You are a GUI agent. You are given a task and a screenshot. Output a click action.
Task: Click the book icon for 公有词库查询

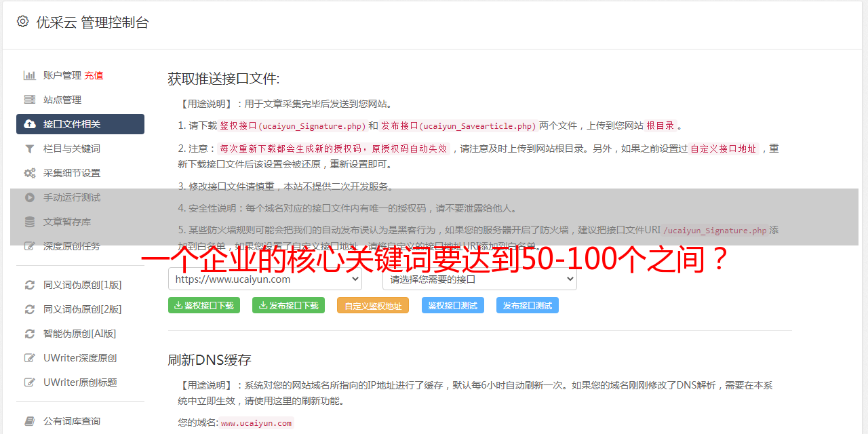(x=30, y=421)
